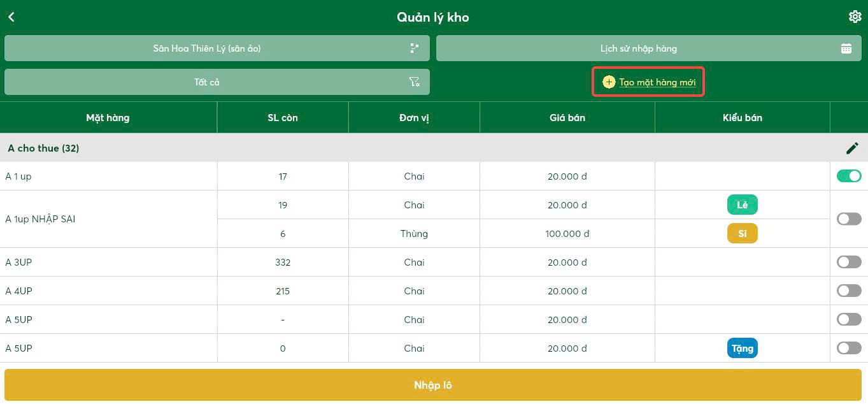Enable the A 4UP switch

[849, 291]
